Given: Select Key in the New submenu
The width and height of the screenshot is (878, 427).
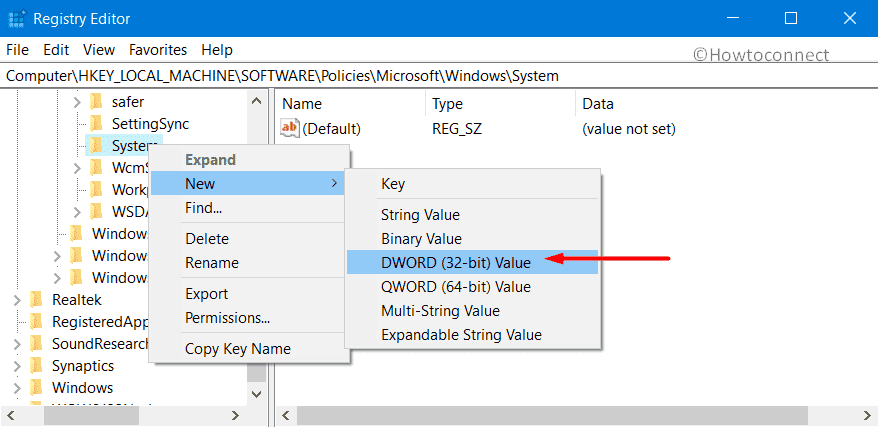Looking at the screenshot, I should coord(473,184).
